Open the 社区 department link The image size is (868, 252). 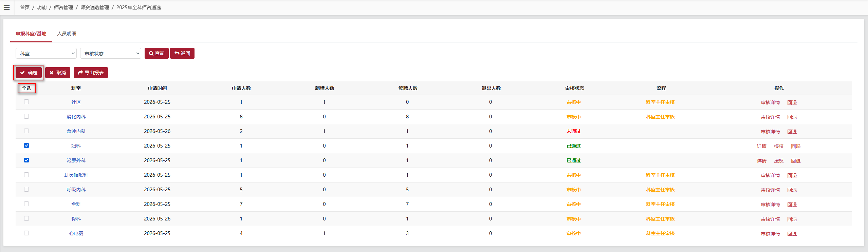pyautogui.click(x=76, y=102)
